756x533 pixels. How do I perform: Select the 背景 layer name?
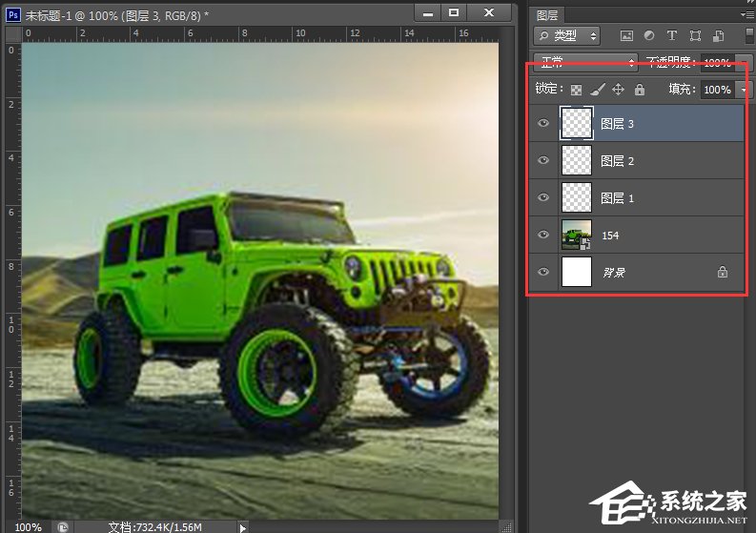[x=614, y=273]
